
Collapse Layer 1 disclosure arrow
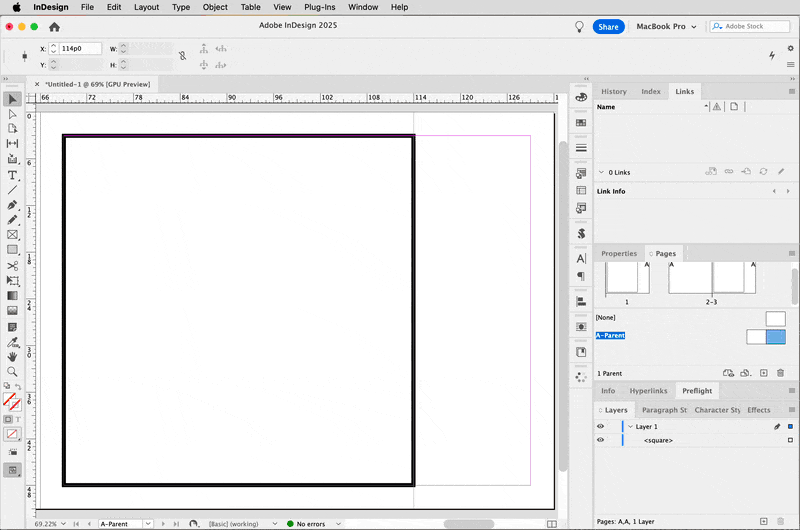tap(630, 426)
